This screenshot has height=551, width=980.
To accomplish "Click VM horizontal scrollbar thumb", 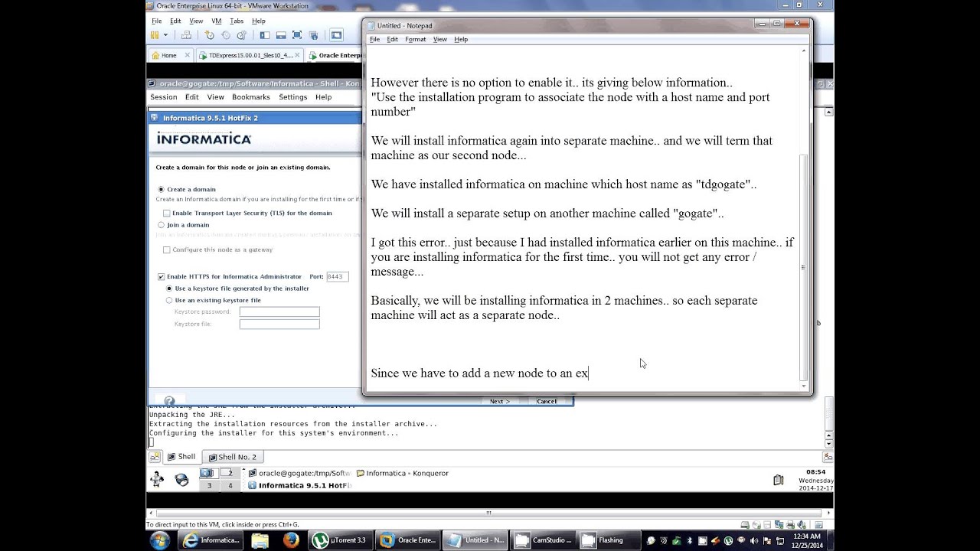I will (488, 513).
